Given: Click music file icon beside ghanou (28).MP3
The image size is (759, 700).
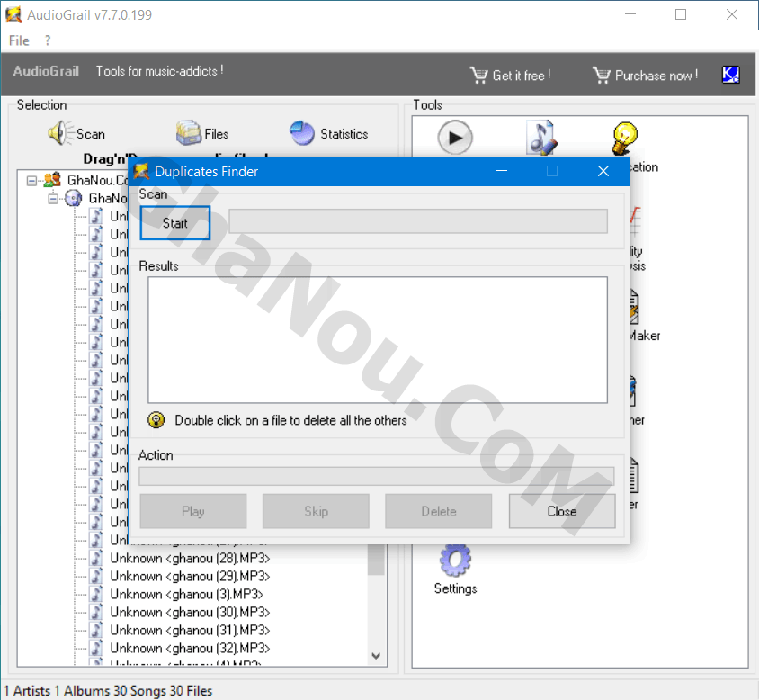Looking at the screenshot, I should click(x=97, y=558).
